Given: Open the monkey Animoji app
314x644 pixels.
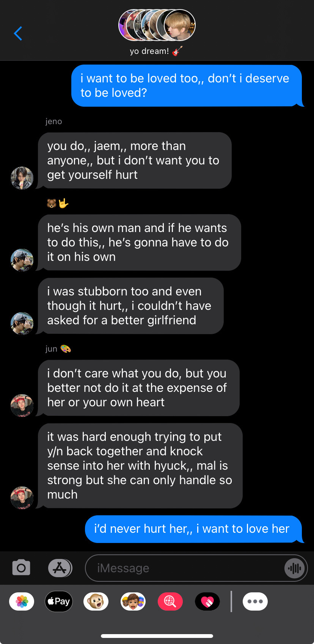Looking at the screenshot, I should click(96, 601).
